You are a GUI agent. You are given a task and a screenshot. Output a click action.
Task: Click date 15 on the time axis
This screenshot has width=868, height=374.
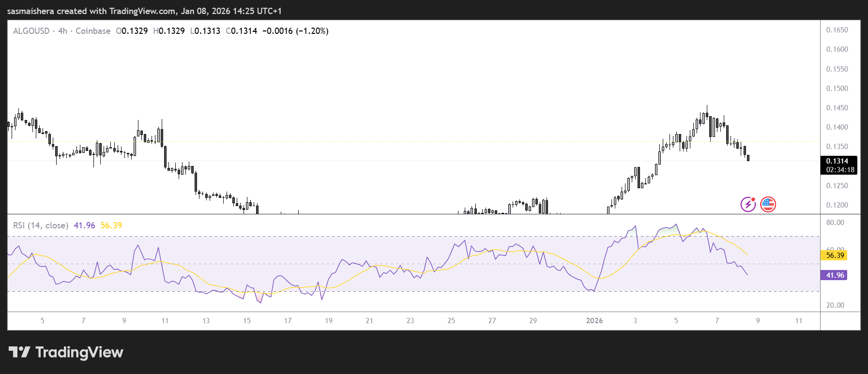pyautogui.click(x=247, y=321)
